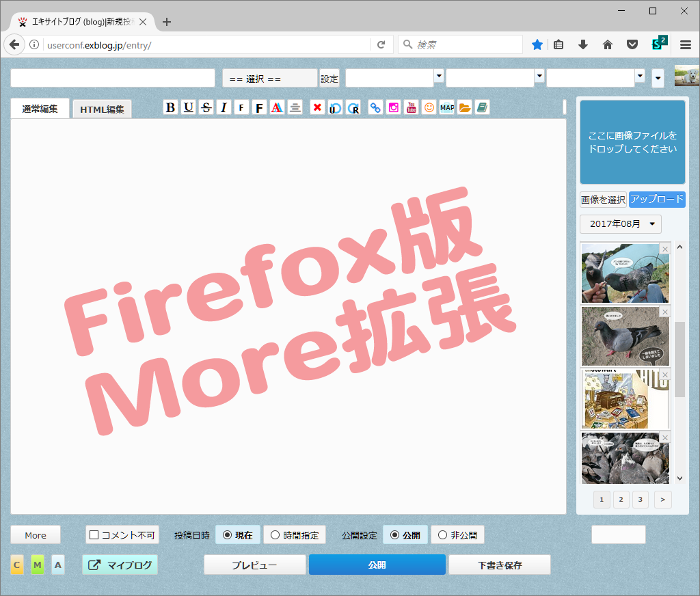Click the light blue A color button
Image resolution: width=700 pixels, height=596 pixels.
pos(58,565)
